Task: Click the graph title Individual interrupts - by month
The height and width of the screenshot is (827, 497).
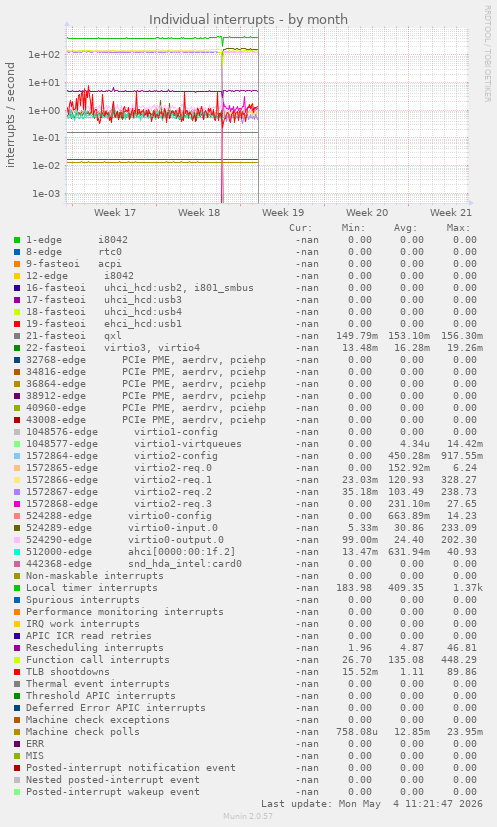Action: click(248, 20)
